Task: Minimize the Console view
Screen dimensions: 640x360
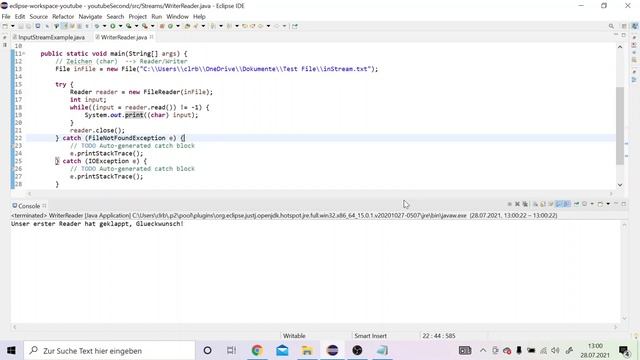Action: [616, 203]
